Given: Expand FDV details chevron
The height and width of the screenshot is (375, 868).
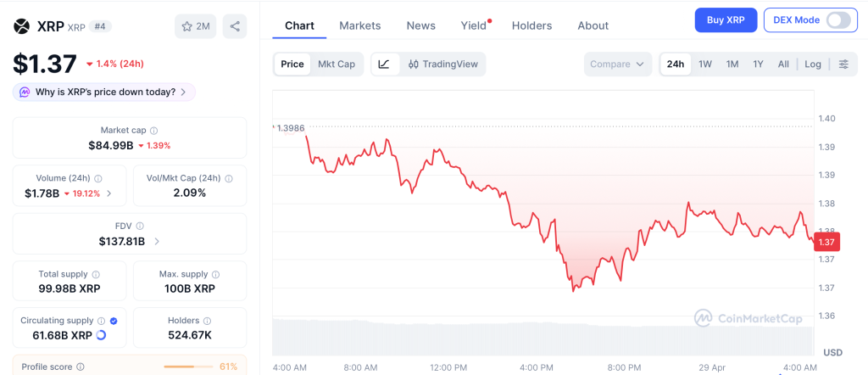Looking at the screenshot, I should pyautogui.click(x=157, y=242).
